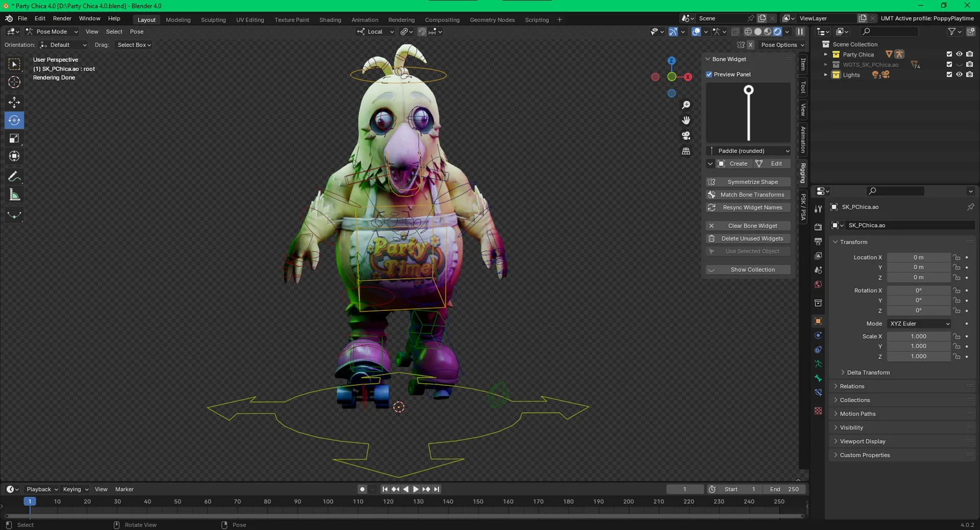Lock the Scale X value
This screenshot has height=530, width=980.
[x=957, y=337]
